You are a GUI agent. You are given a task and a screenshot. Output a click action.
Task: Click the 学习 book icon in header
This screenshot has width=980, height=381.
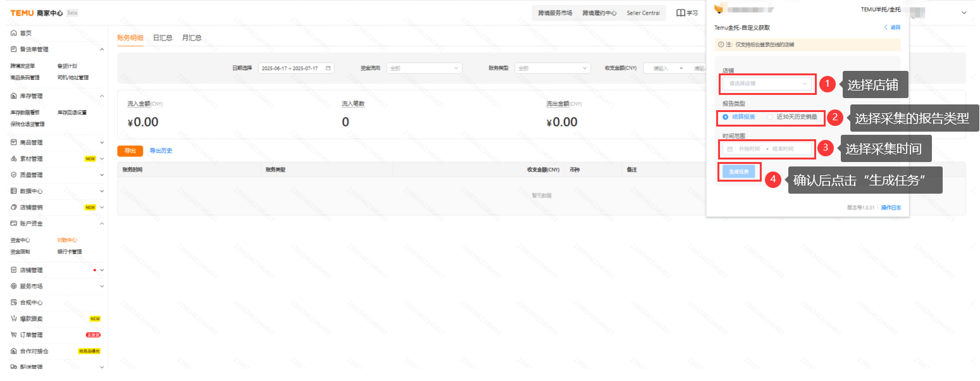point(681,13)
